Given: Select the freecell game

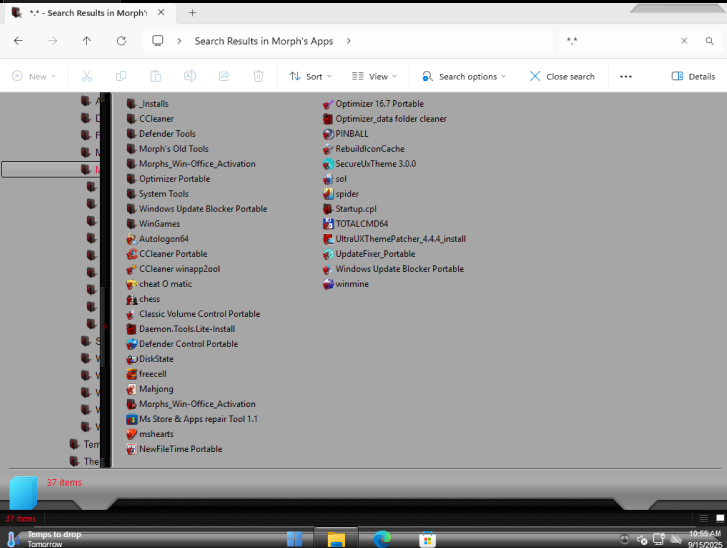Looking at the screenshot, I should (147, 374).
